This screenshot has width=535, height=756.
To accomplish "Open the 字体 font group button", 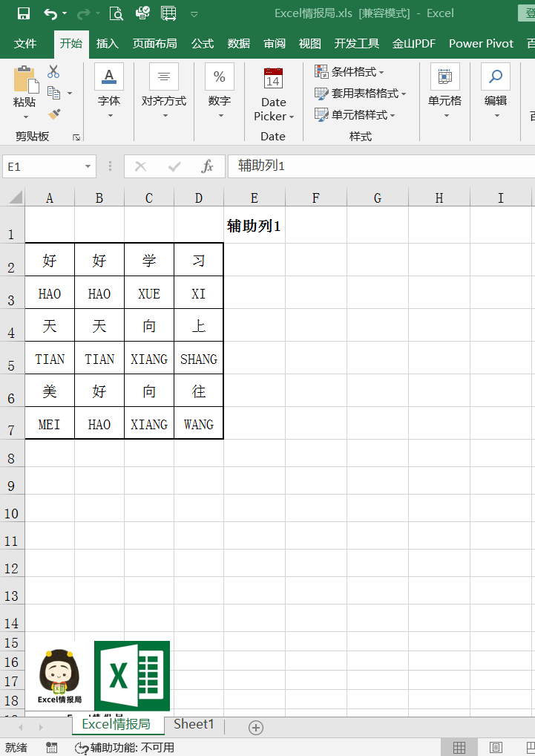I will tap(109, 91).
